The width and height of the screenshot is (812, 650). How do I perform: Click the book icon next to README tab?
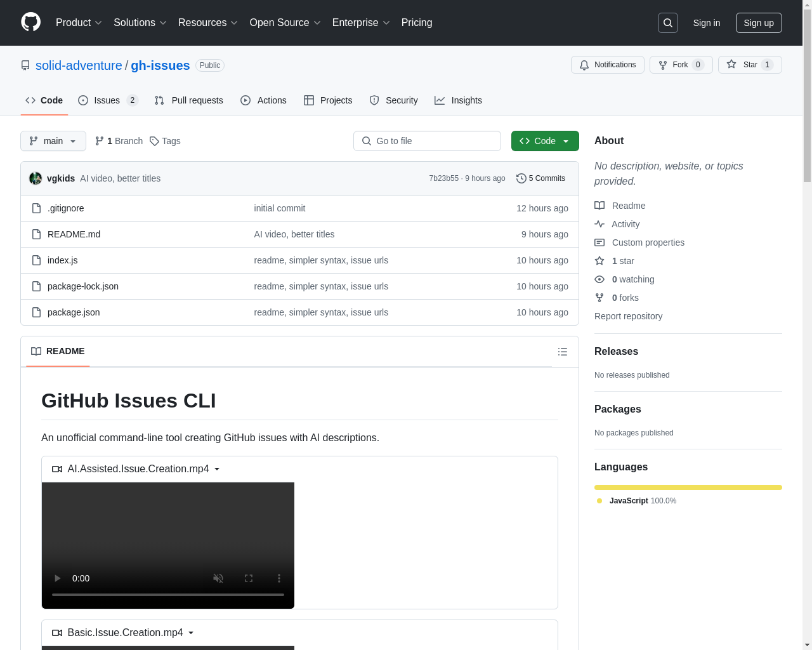pos(36,351)
